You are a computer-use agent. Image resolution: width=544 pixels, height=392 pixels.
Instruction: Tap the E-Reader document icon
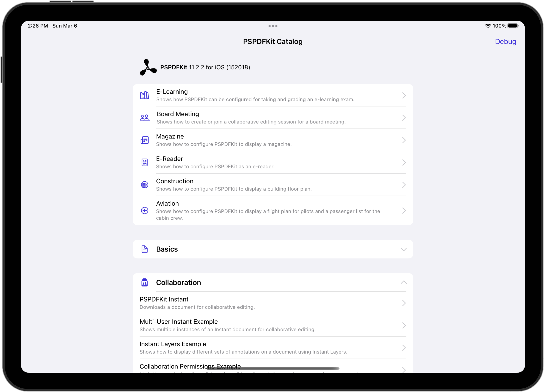[x=144, y=162]
